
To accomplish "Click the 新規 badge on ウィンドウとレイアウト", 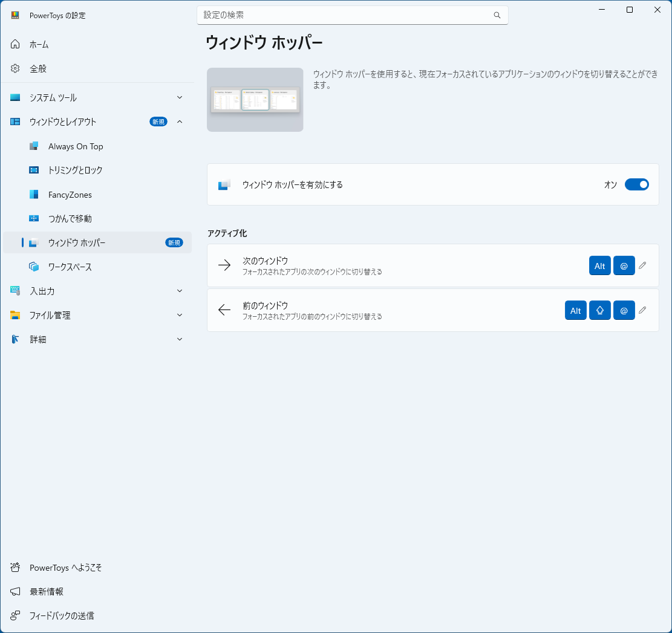I will point(158,122).
